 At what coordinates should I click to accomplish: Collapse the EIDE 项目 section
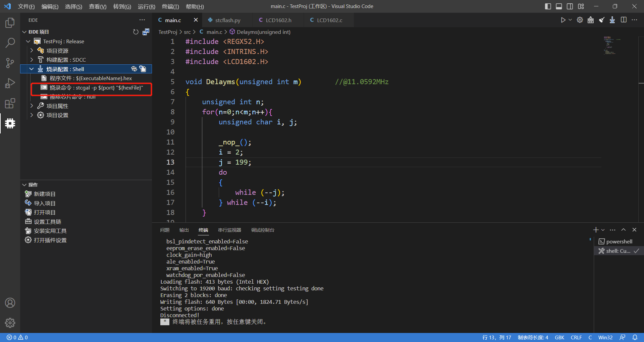(24, 32)
